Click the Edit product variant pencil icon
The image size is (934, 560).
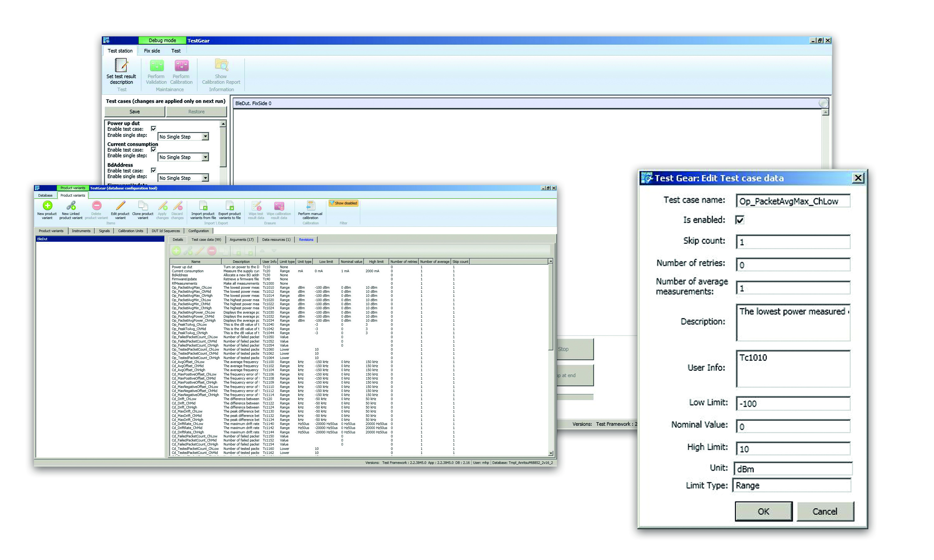(x=120, y=205)
